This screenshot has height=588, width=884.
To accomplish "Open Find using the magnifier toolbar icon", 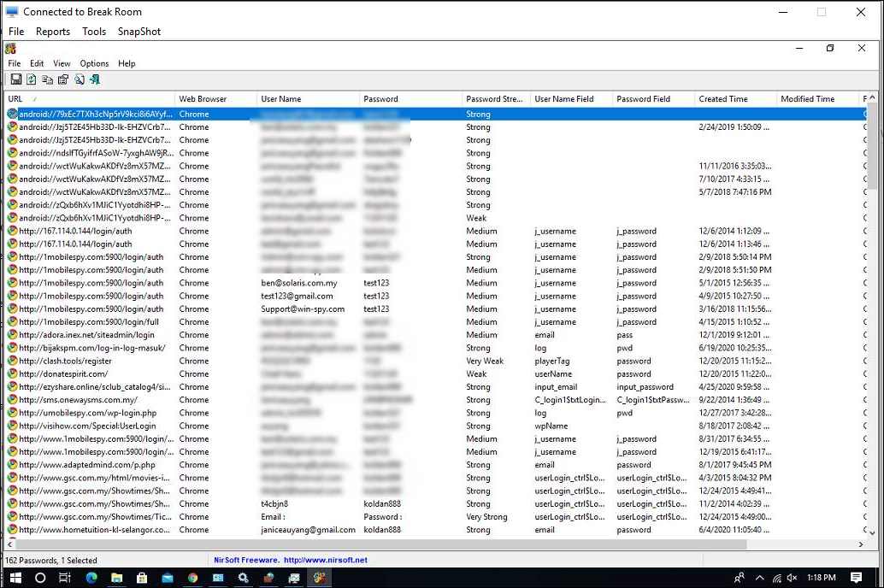I will [x=80, y=79].
